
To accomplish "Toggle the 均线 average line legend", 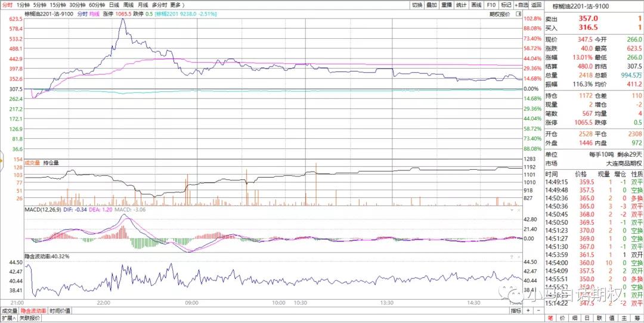I will pyautogui.click(x=94, y=14).
